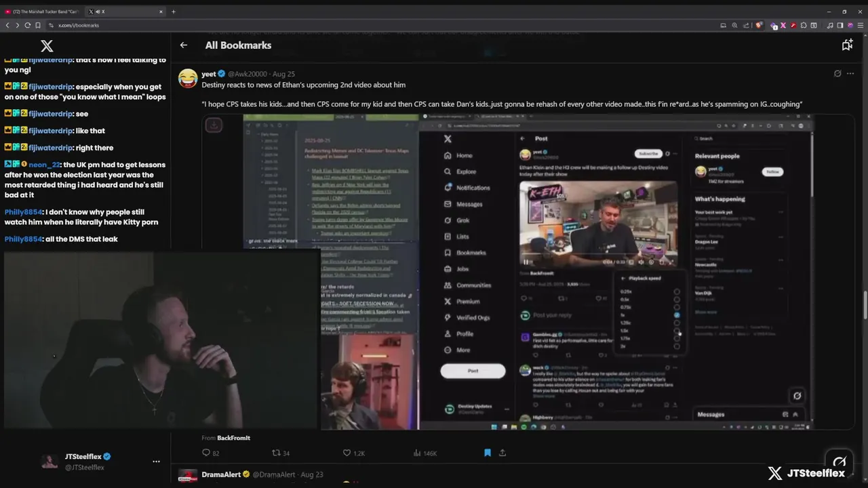Repost yeet's post showing 34 reposts

click(x=281, y=453)
